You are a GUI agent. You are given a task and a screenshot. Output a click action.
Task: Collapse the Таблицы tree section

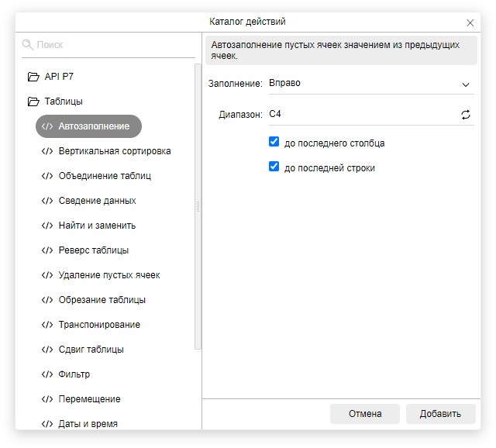64,102
